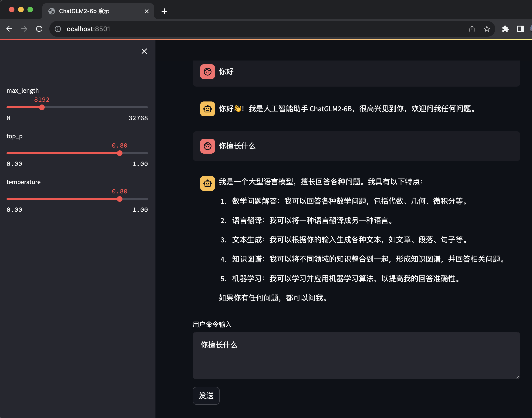Select the ChatGLM2-6b 演示 tab
Viewport: 532px width, 418px height.
[98, 11]
